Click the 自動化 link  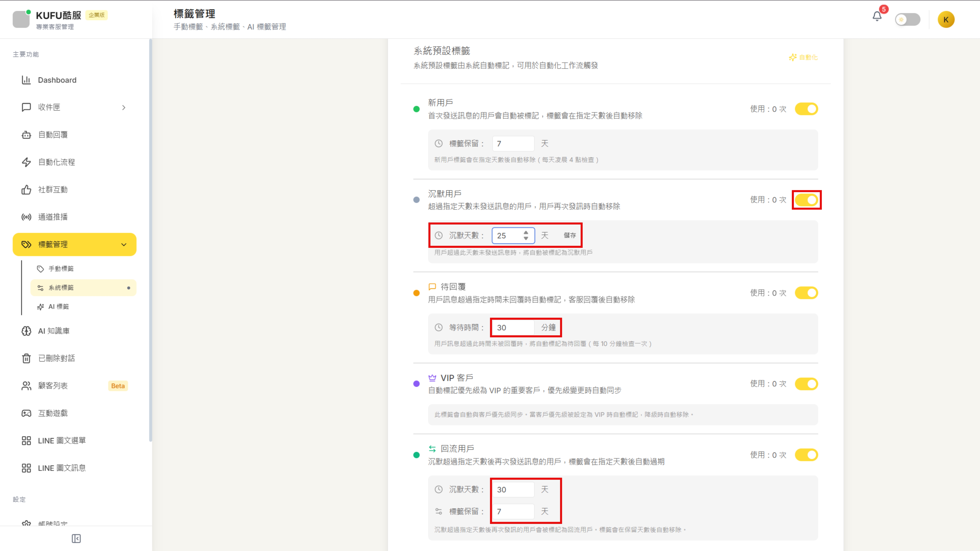[803, 57]
